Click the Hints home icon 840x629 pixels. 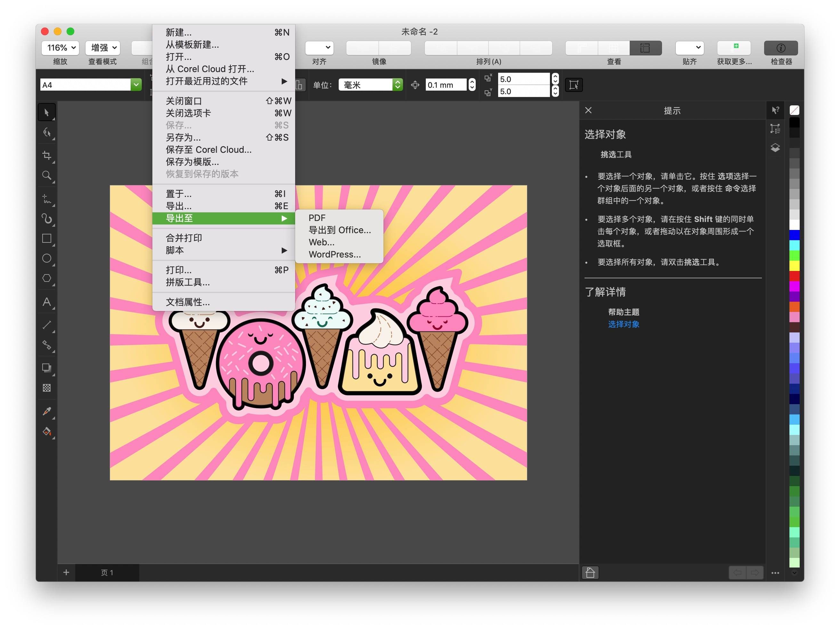[x=590, y=572]
